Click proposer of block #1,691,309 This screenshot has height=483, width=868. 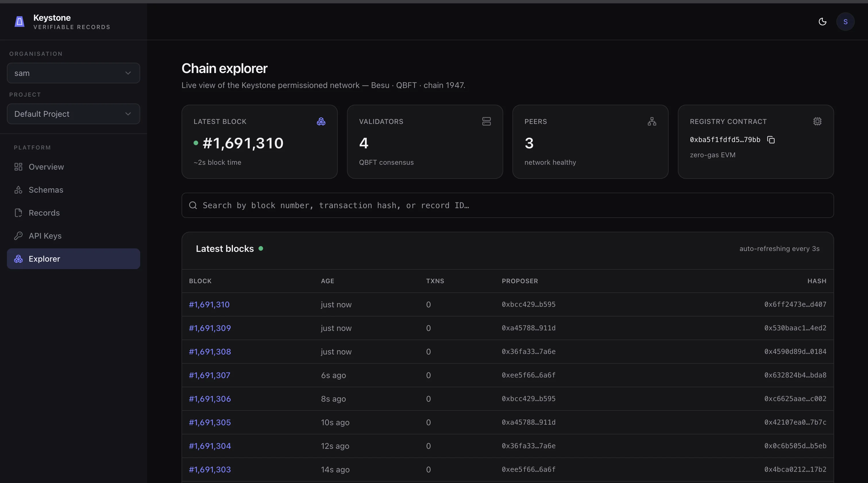(x=528, y=328)
